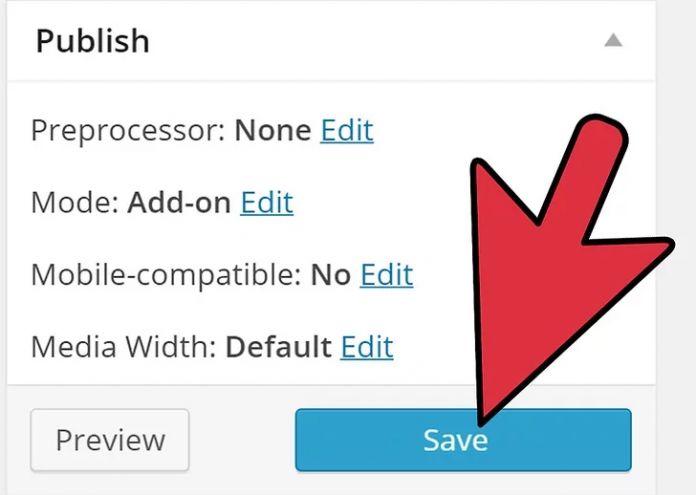
Task: Edit the Mobile-compatible setting
Action: point(386,275)
